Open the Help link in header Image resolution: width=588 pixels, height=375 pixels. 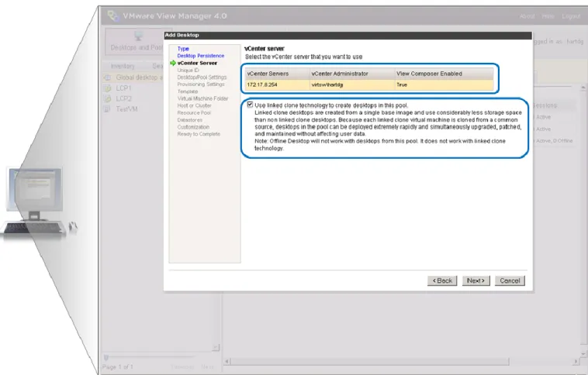548,16
